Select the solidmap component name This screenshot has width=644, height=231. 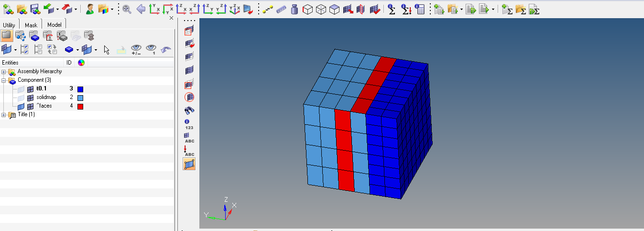pyautogui.click(x=46, y=98)
